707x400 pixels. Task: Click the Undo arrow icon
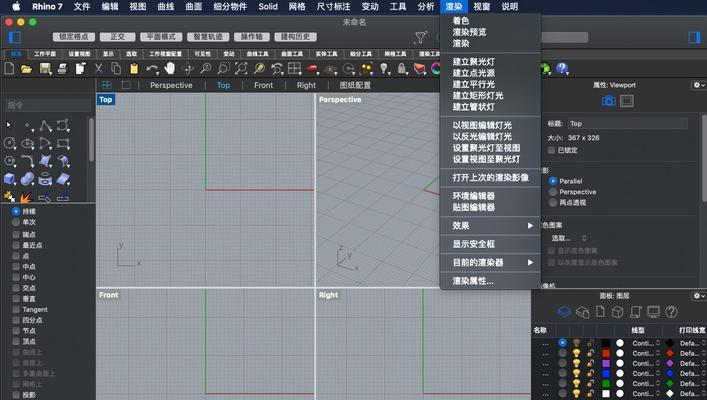point(152,69)
